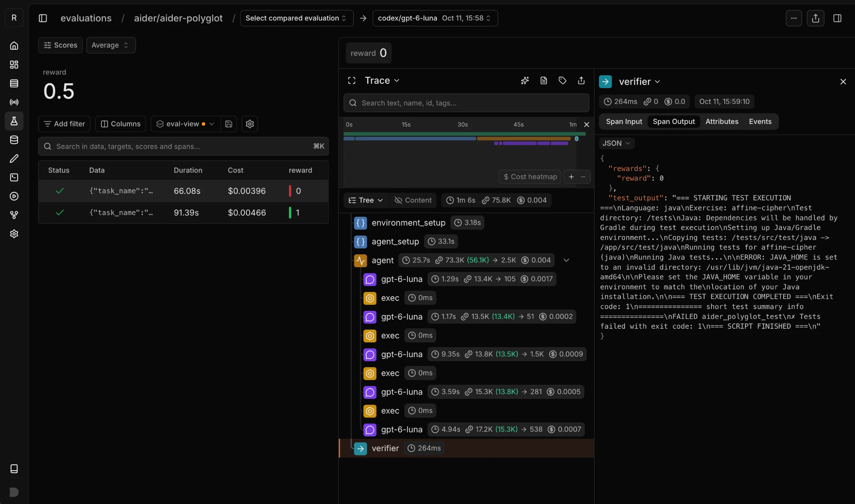Click the top-right upload share button
Image resolution: width=855 pixels, height=504 pixels.
[816, 18]
